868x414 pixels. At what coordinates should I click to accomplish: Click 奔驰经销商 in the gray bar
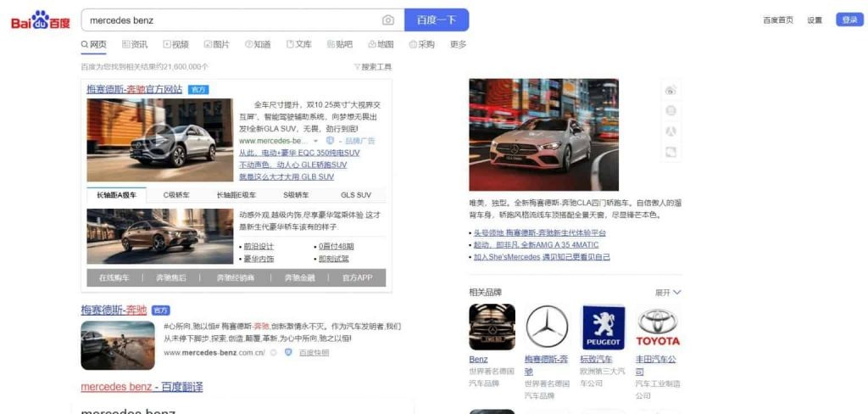(x=236, y=277)
